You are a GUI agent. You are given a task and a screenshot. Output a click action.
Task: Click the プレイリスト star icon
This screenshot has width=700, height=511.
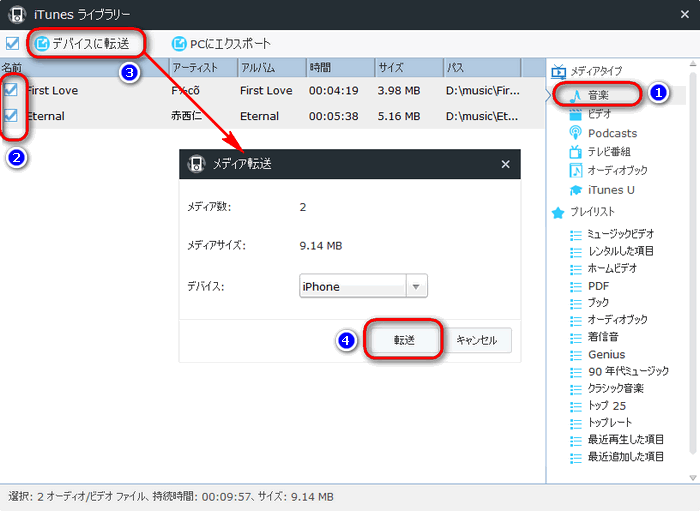click(558, 212)
